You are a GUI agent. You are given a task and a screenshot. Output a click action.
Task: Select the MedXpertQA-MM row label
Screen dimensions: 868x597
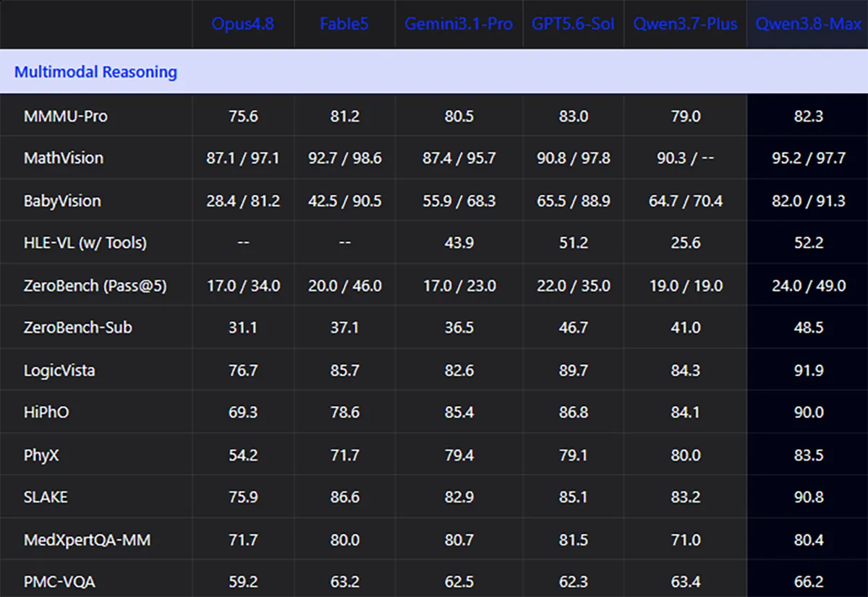[x=88, y=540]
